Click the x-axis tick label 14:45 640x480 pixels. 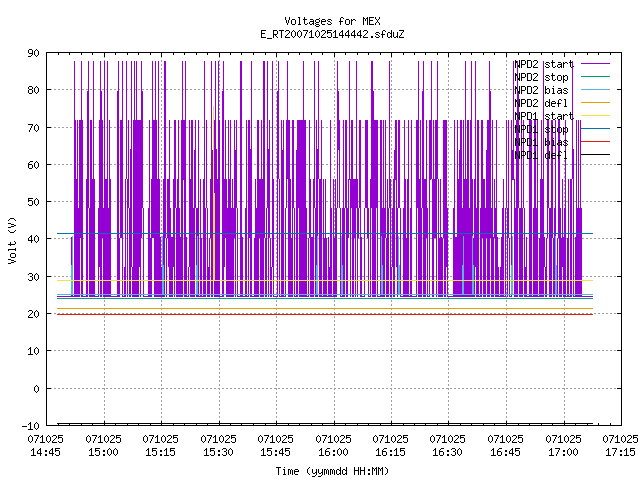tap(46, 452)
